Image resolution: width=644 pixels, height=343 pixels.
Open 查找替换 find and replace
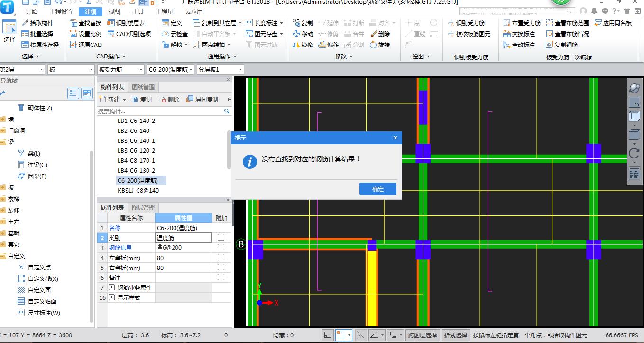click(85, 23)
